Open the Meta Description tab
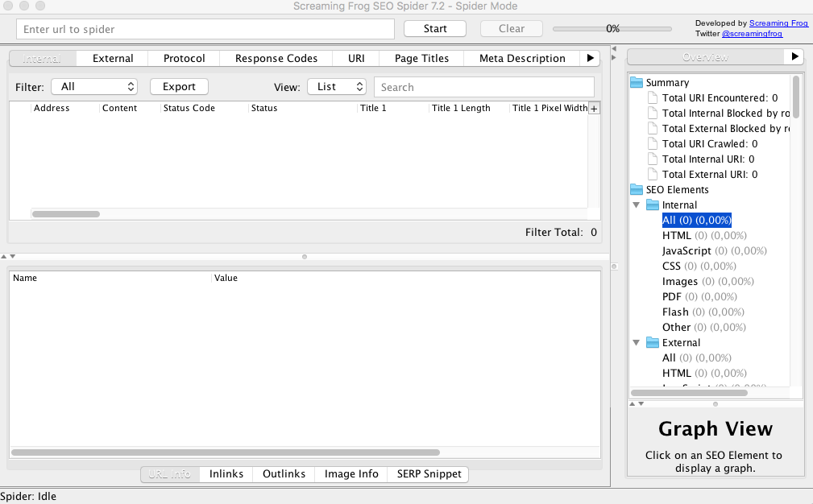 pyautogui.click(x=522, y=59)
